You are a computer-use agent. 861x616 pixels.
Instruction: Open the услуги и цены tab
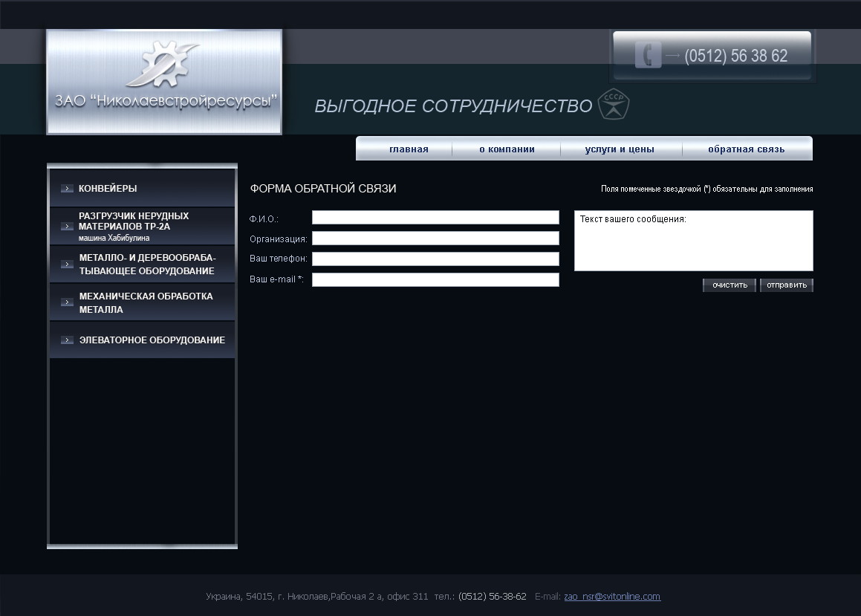620,149
